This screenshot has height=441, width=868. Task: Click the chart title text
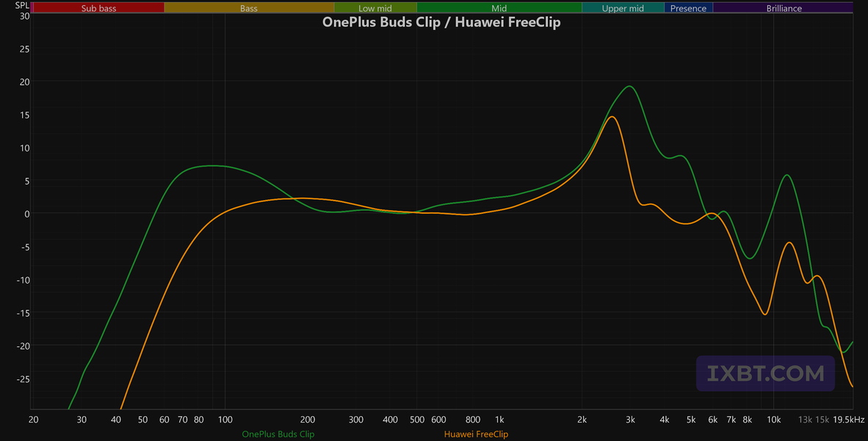pyautogui.click(x=441, y=22)
